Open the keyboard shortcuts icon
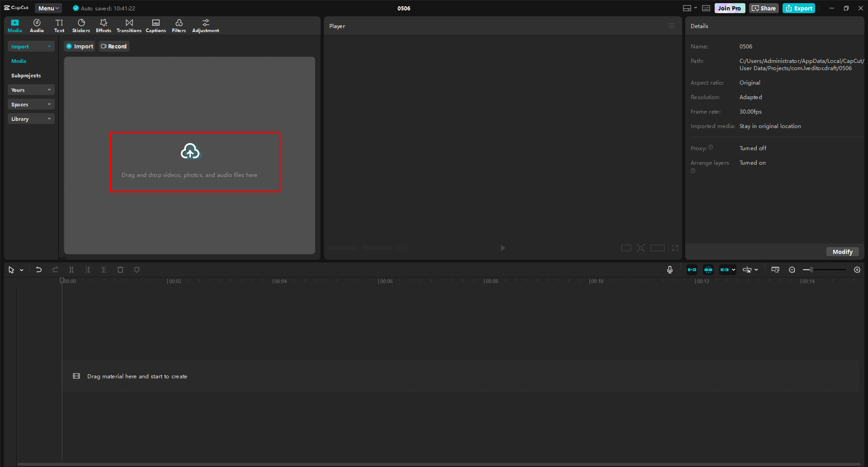The image size is (868, 467). pyautogui.click(x=706, y=8)
